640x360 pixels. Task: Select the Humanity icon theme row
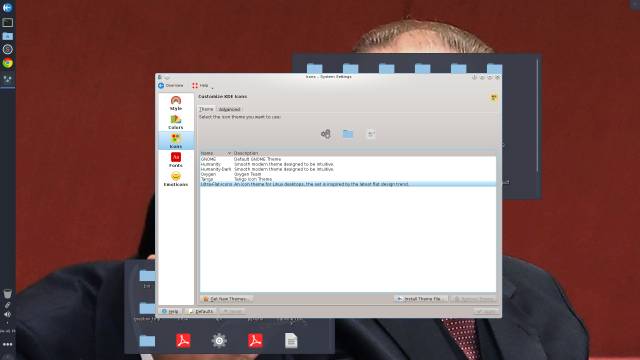(348, 164)
